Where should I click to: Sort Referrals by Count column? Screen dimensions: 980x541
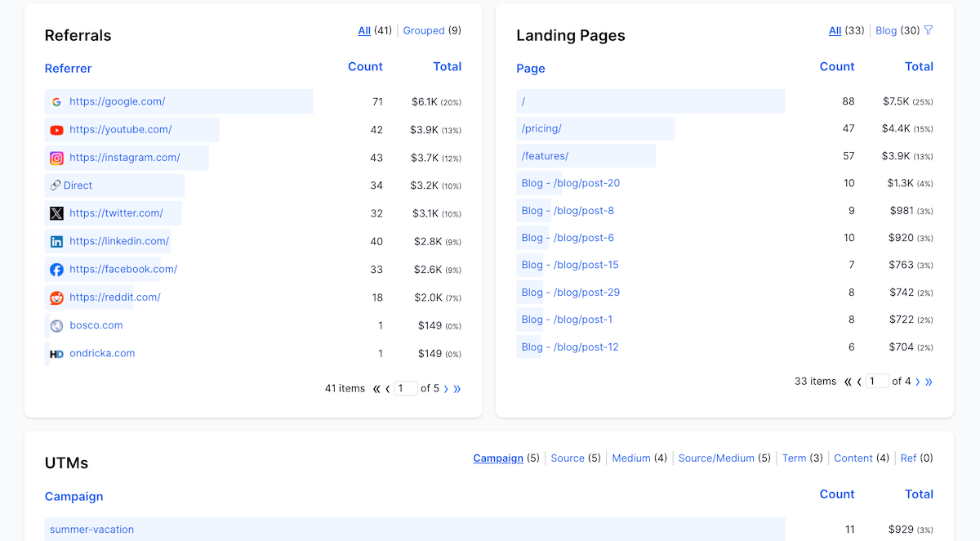point(365,67)
